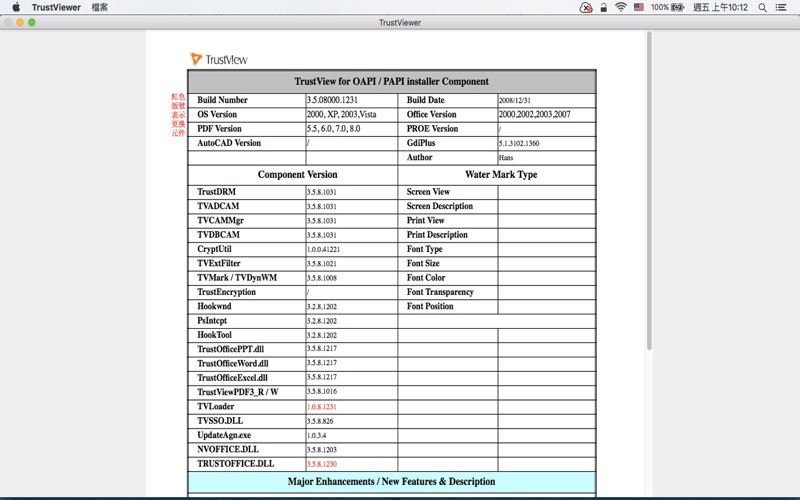Image resolution: width=800 pixels, height=500 pixels.
Task: Click the battery 100% indicator
Action: 667,7
